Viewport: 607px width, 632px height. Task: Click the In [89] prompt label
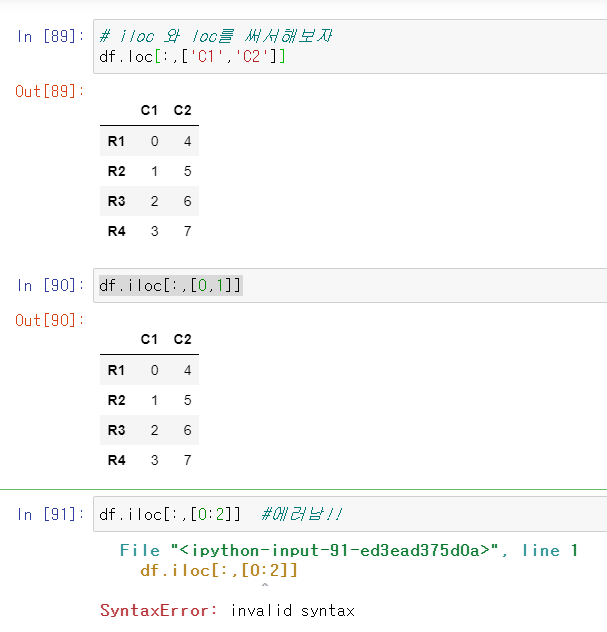(x=50, y=37)
